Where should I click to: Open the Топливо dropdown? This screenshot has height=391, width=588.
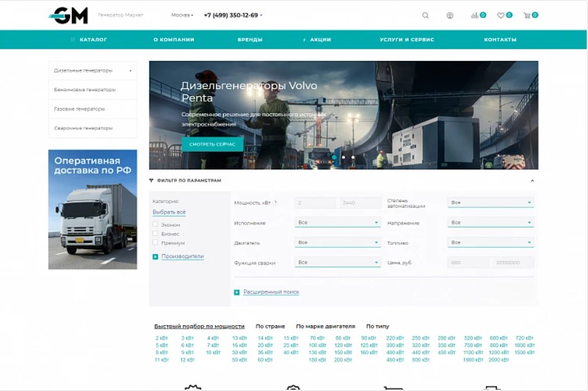click(491, 243)
